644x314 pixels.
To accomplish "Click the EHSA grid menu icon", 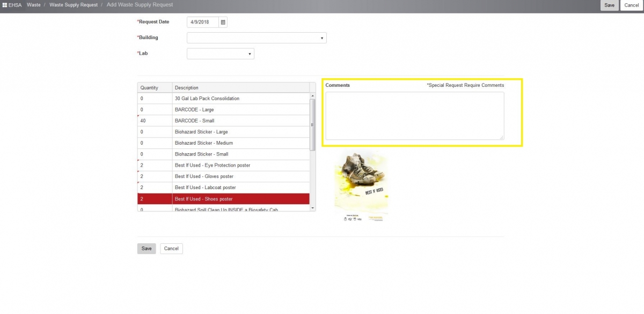I will 5,5.
